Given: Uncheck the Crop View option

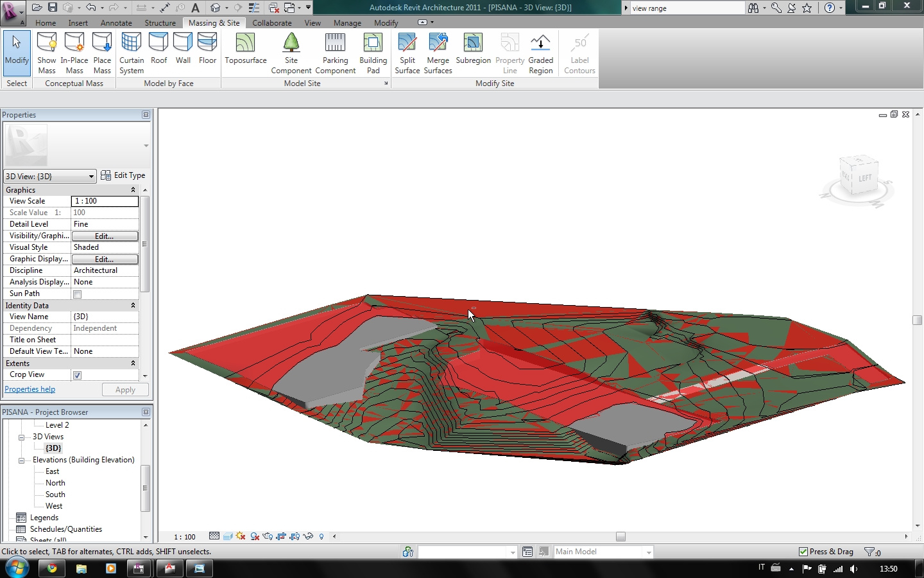Looking at the screenshot, I should tap(76, 374).
